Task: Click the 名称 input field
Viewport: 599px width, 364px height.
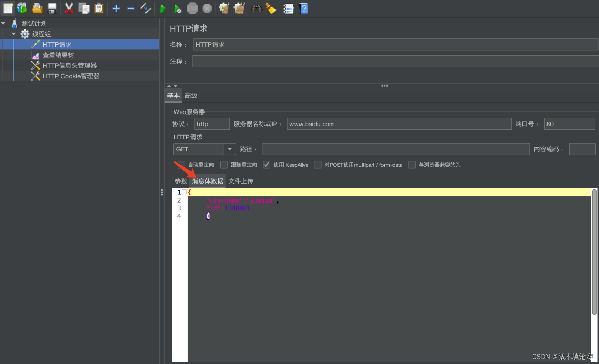Action: click(x=396, y=44)
